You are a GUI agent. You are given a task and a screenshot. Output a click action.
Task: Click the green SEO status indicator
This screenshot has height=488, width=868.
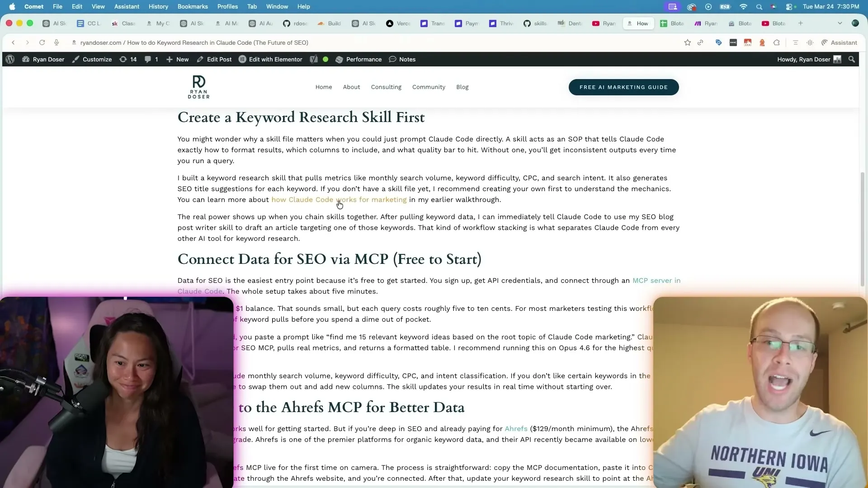pyautogui.click(x=325, y=59)
